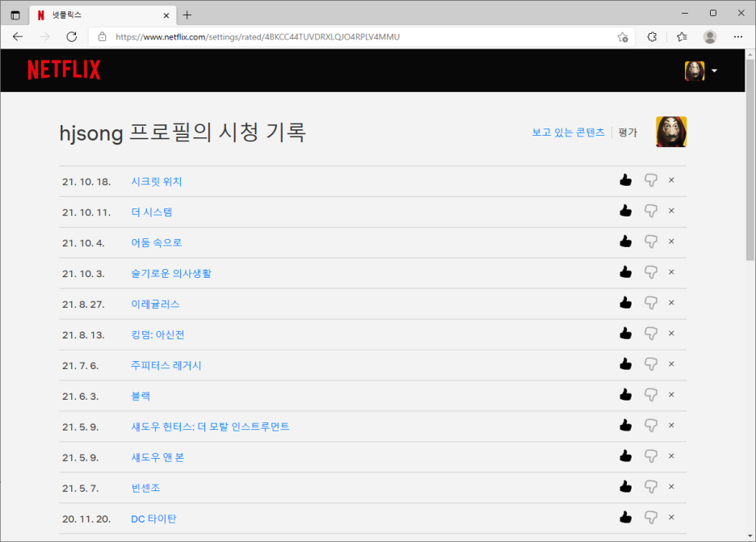Click thumbs up for 더 시스템
Viewport: 756px width, 542px height.
[x=625, y=211]
